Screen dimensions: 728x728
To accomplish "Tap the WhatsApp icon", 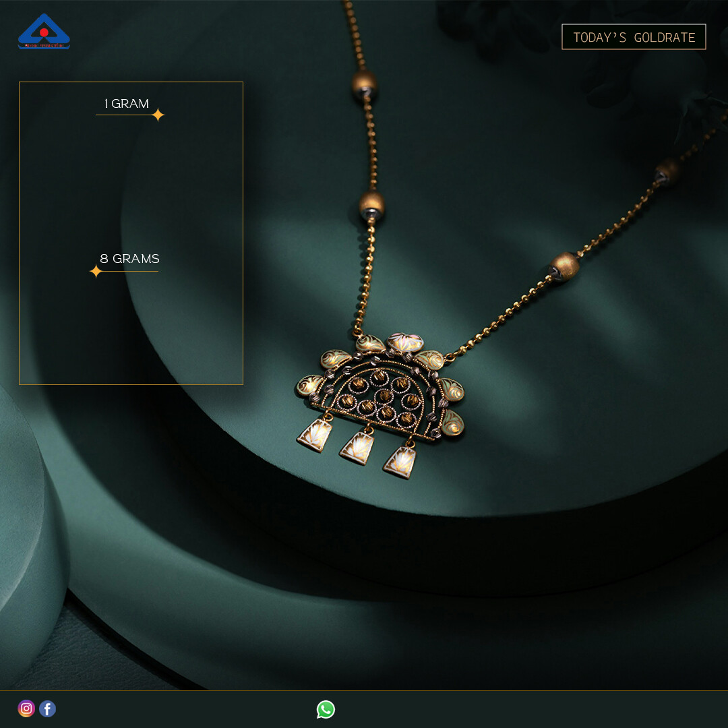I will [x=326, y=709].
